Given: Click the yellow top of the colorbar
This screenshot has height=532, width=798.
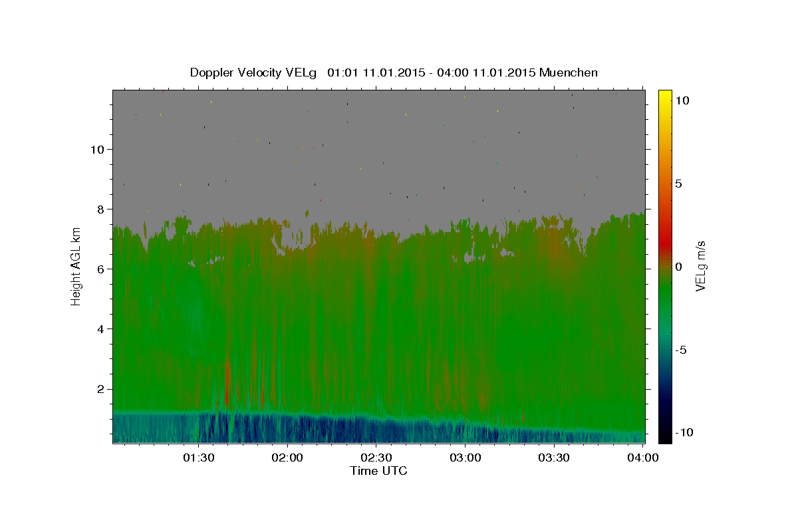Looking at the screenshot, I should 664,96.
